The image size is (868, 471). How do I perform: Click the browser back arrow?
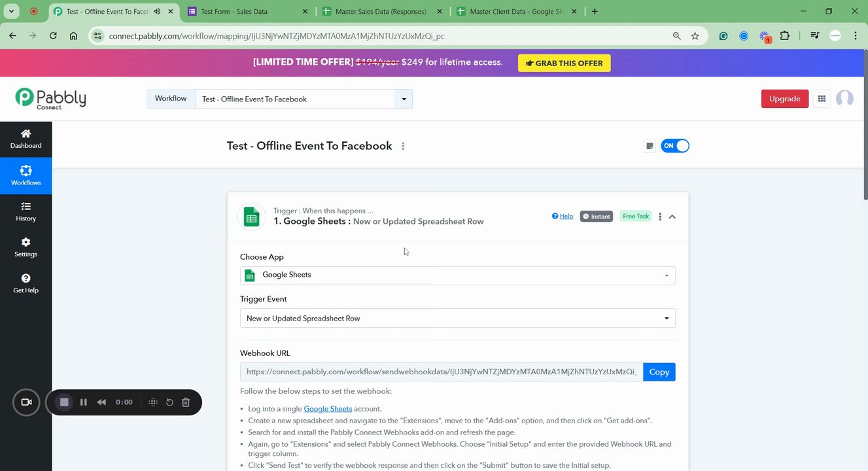(x=12, y=36)
